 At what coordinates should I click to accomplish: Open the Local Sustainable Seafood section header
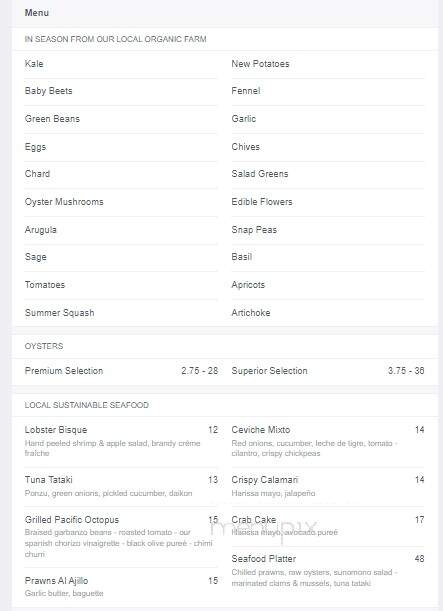tap(86, 405)
